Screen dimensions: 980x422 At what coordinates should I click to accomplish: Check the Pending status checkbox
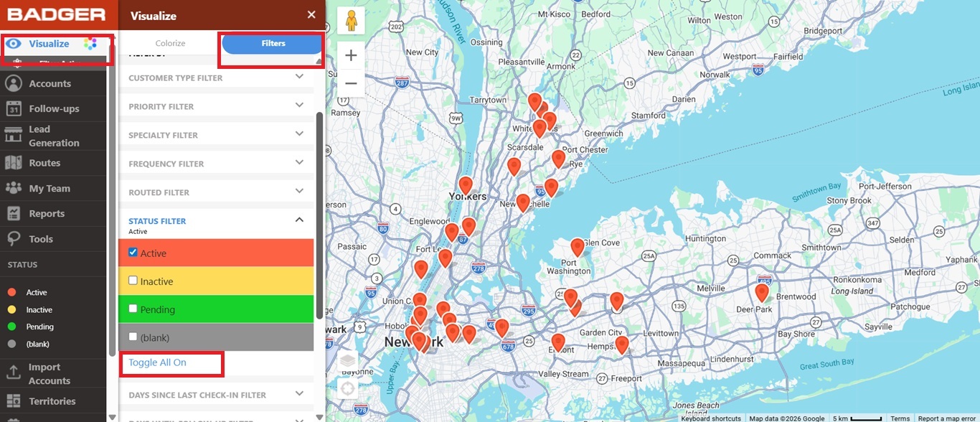(133, 309)
